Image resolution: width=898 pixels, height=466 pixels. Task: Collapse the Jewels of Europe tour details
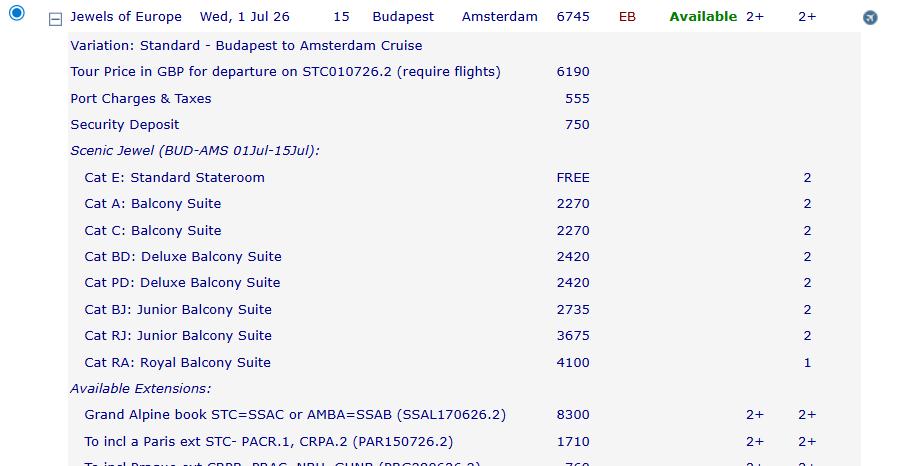tap(56, 18)
